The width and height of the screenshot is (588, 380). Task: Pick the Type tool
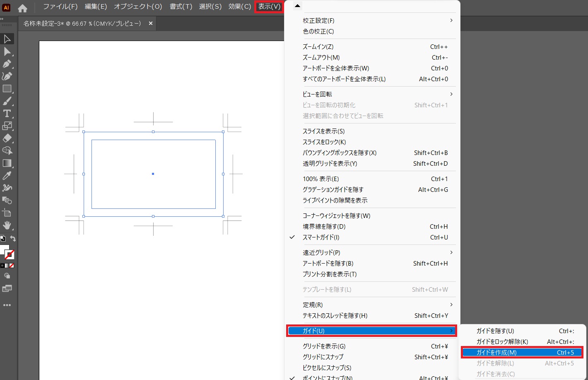click(x=7, y=114)
